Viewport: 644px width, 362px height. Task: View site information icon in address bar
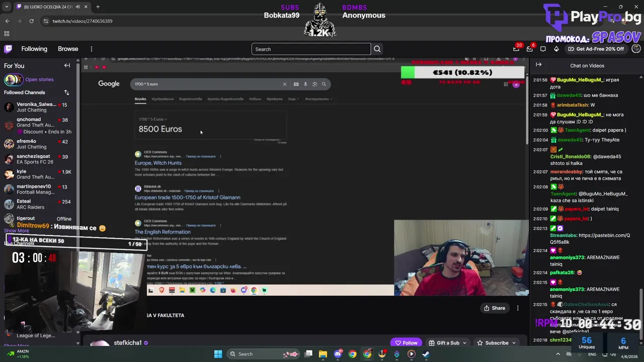point(46,21)
